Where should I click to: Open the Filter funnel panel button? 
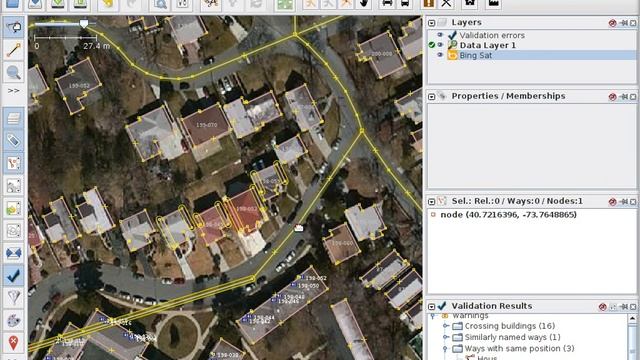click(x=13, y=298)
